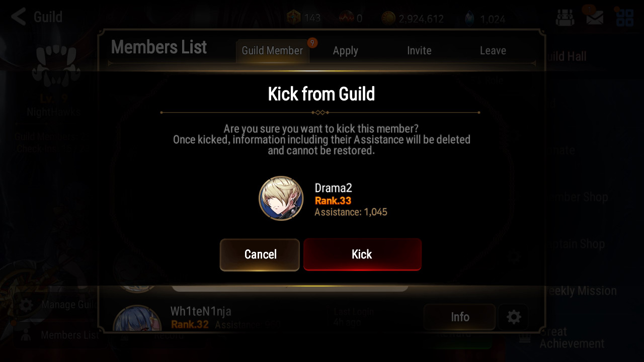644x362 pixels.
Task: Tap the gold coin currency icon
Action: (x=388, y=19)
